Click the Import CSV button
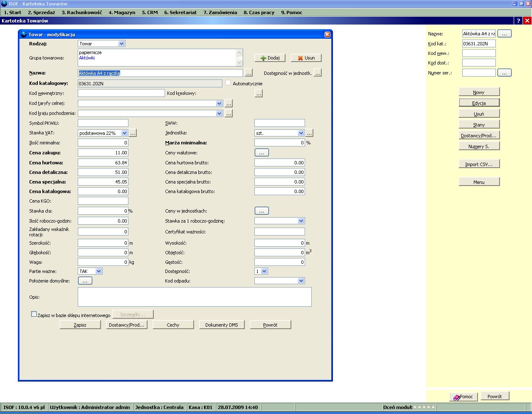 point(479,164)
